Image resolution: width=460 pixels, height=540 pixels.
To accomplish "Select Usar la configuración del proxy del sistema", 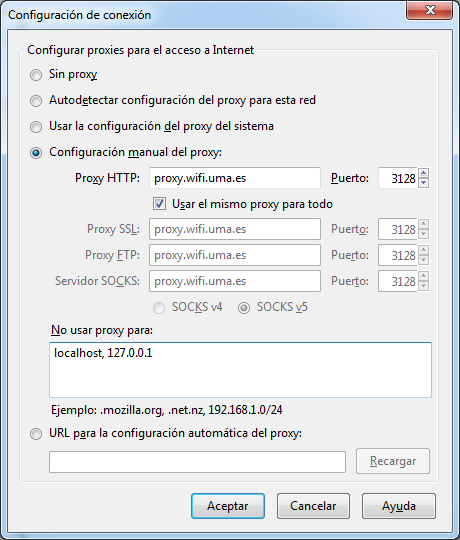I will point(36,127).
